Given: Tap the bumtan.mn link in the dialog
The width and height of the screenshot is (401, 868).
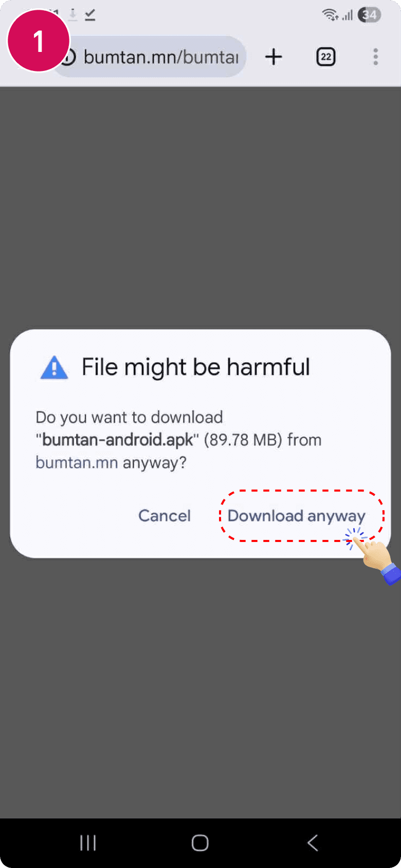Looking at the screenshot, I should pyautogui.click(x=77, y=462).
